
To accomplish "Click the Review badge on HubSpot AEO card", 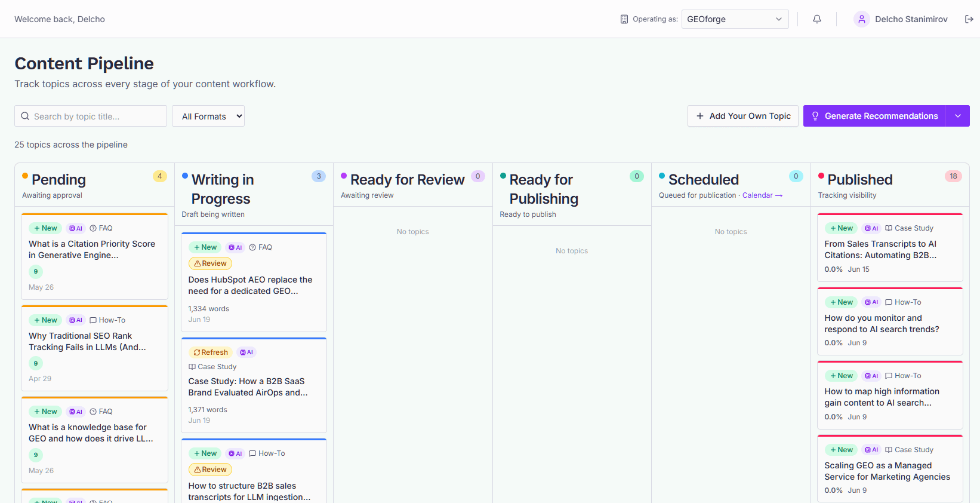I will click(x=210, y=263).
